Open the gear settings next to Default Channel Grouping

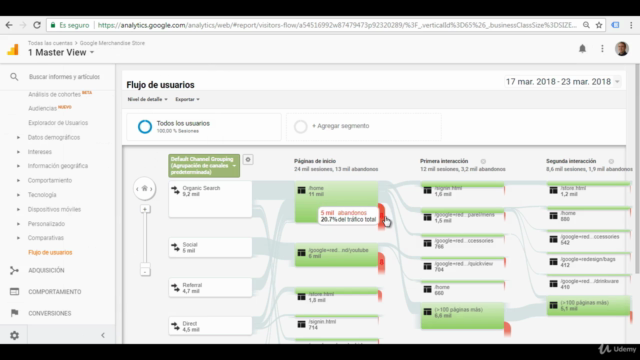pos(248,160)
